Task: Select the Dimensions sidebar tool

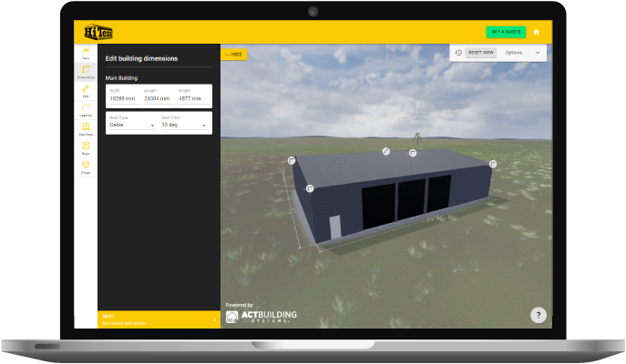Action: (86, 72)
